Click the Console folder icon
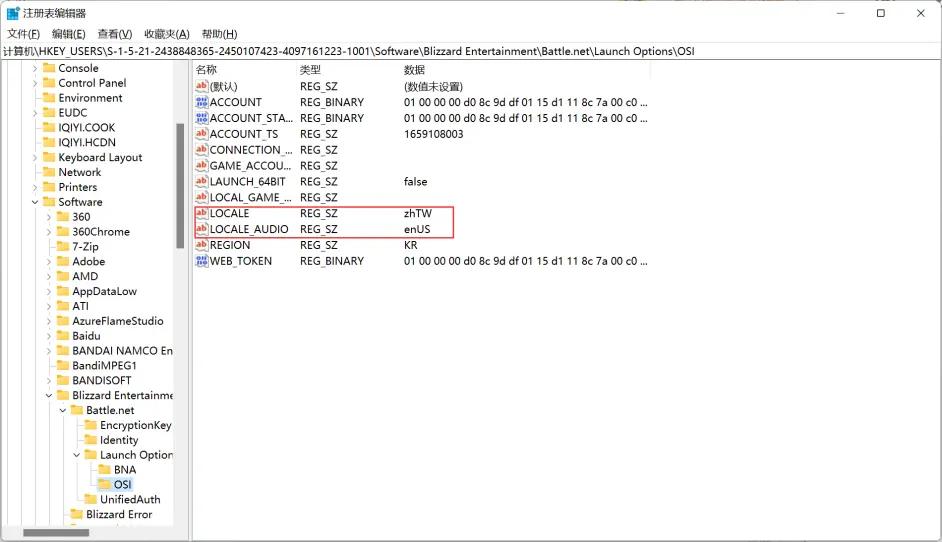Screen dimensions: 942x542 (x=49, y=68)
